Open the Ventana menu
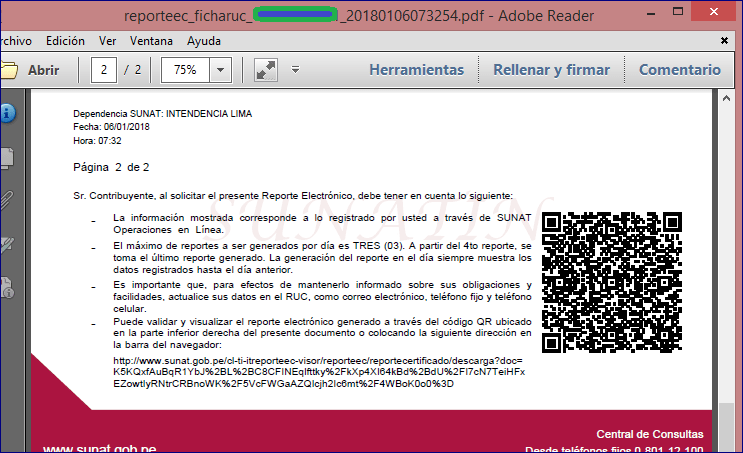 pyautogui.click(x=152, y=41)
